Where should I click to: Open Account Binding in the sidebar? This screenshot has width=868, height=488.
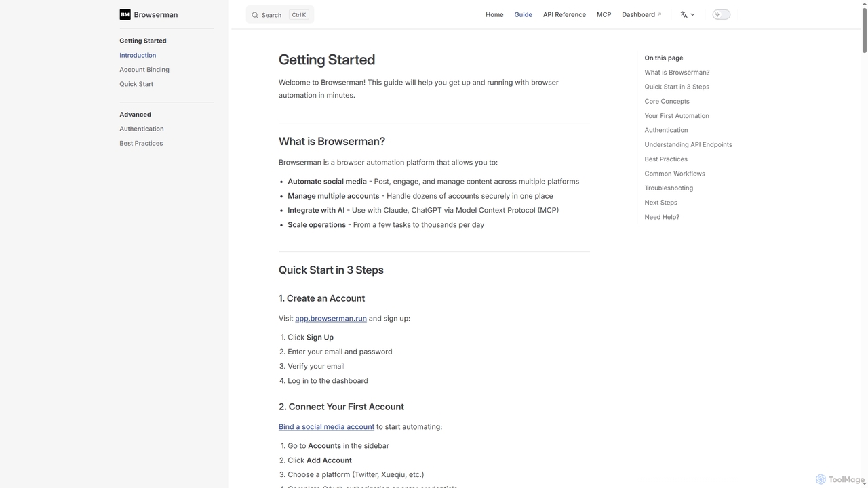144,69
